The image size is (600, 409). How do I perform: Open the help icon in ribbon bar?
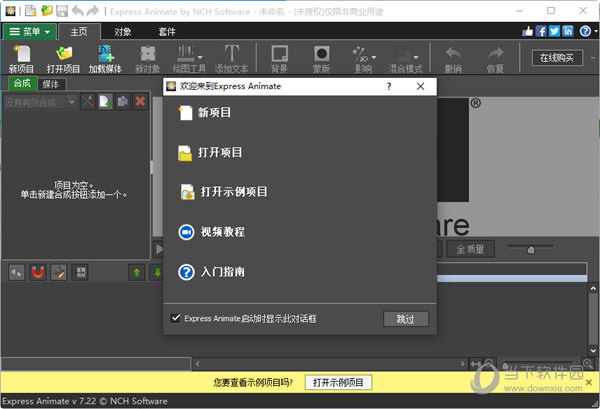tap(585, 31)
